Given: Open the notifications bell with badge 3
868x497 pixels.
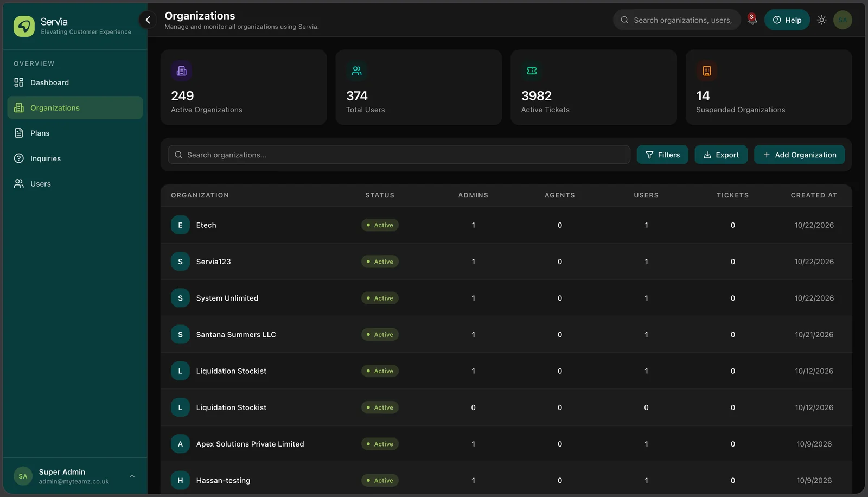Looking at the screenshot, I should point(752,20).
